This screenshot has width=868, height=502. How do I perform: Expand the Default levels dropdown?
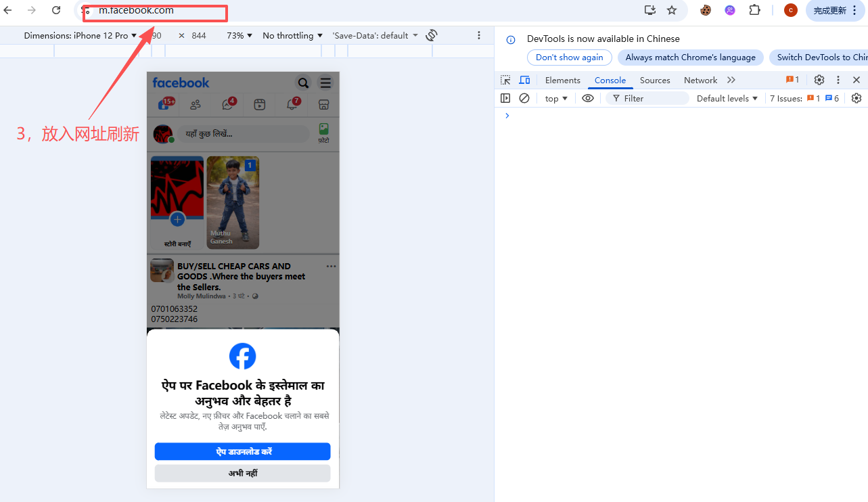(727, 98)
